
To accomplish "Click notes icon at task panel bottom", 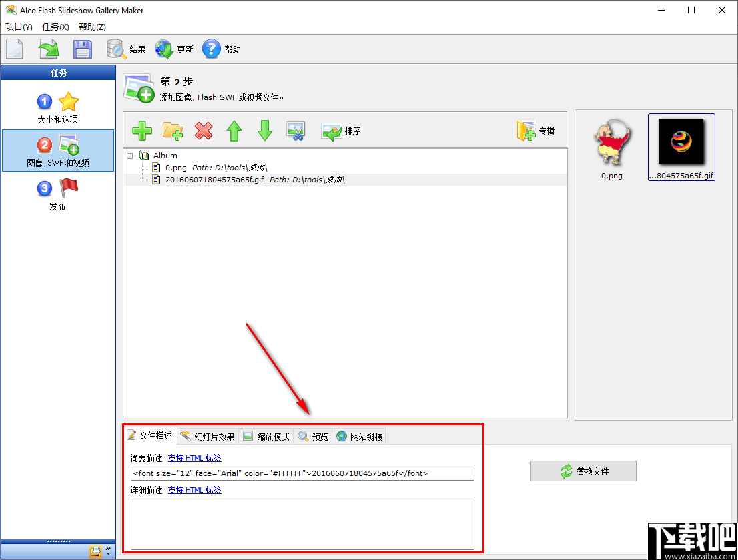I will 95,551.
